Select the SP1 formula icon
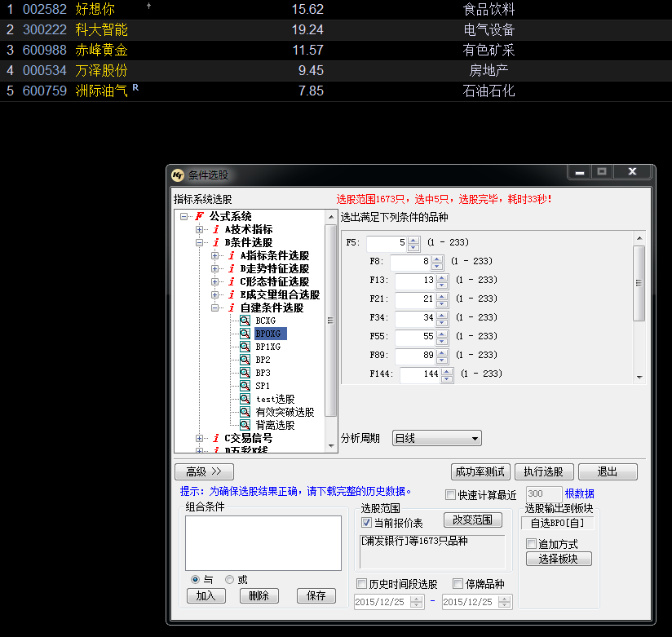This screenshot has width=672, height=637. coord(245,386)
